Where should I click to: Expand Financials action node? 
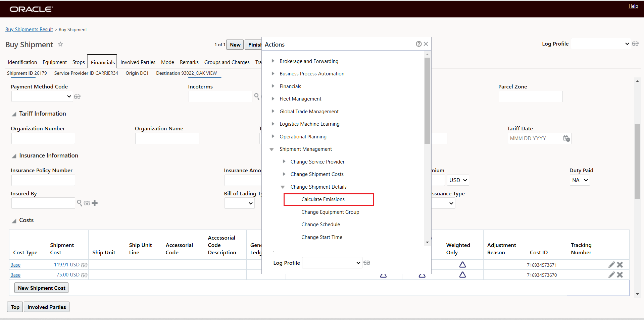[273, 86]
